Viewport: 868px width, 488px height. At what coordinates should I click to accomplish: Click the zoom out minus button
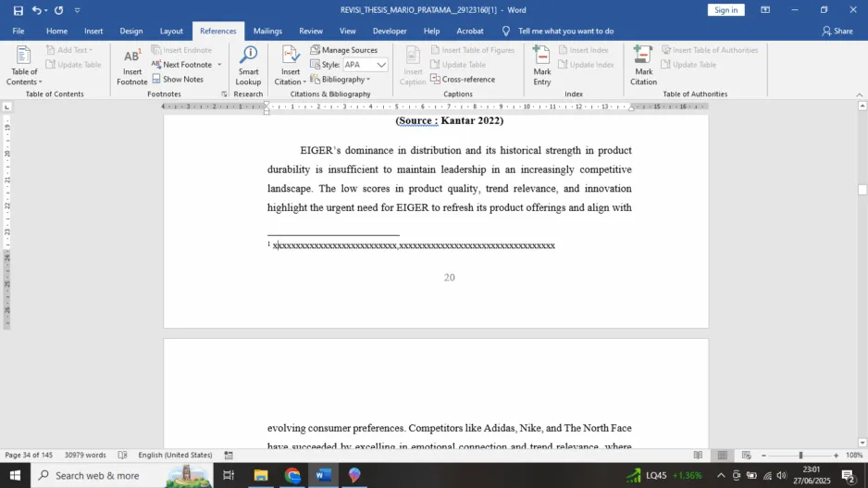(x=764, y=456)
